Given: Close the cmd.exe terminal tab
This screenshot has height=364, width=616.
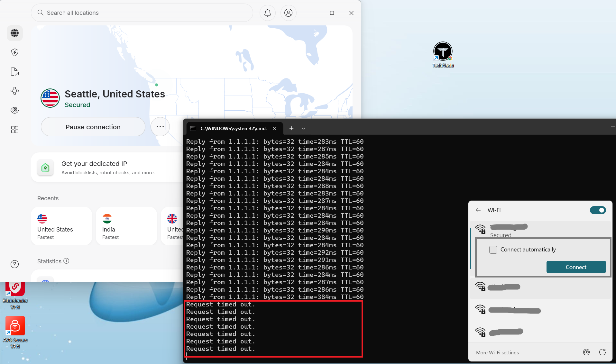Looking at the screenshot, I should coord(274,128).
